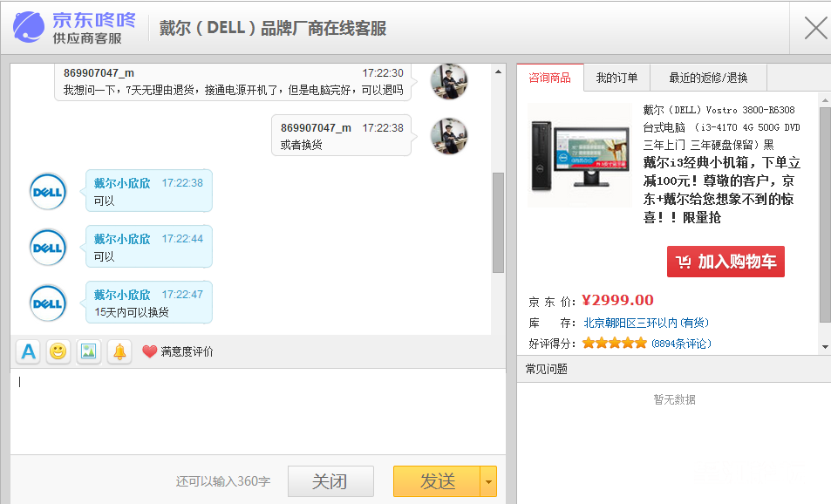Click the product panel scroll down arrow

(825, 347)
